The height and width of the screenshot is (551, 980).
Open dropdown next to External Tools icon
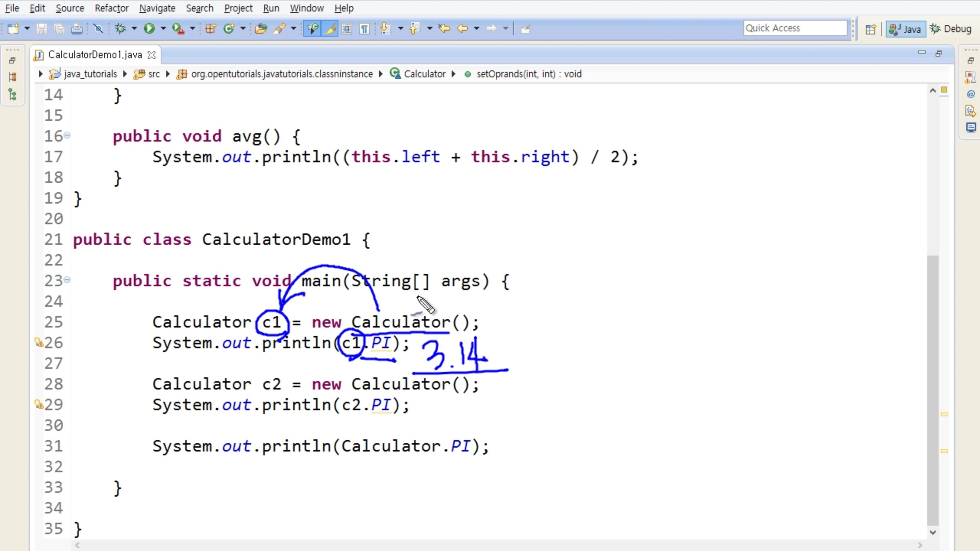pos(193,29)
